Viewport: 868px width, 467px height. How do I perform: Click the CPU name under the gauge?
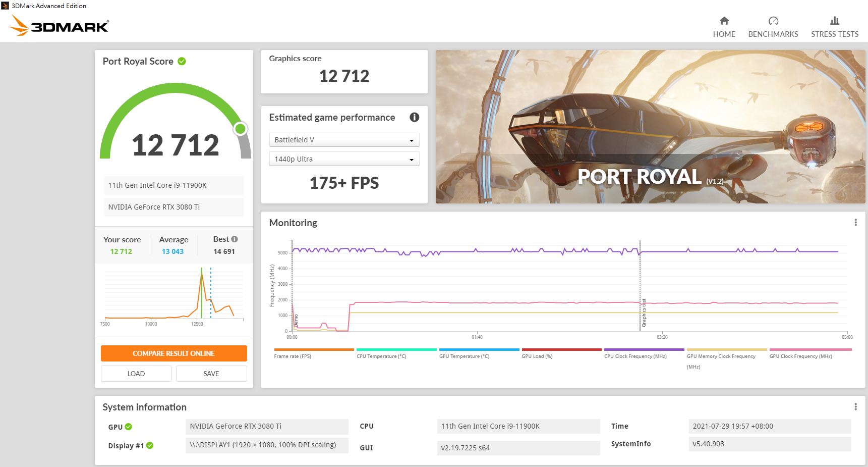174,185
